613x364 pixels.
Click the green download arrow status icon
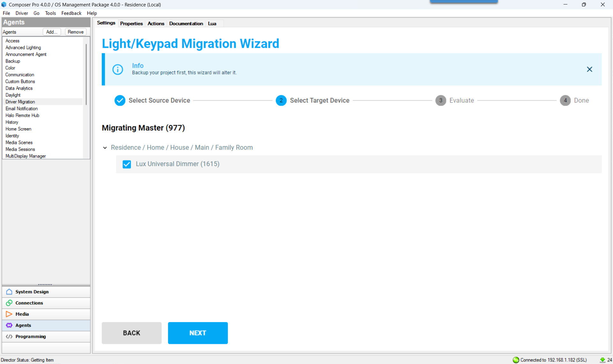pyautogui.click(x=602, y=360)
